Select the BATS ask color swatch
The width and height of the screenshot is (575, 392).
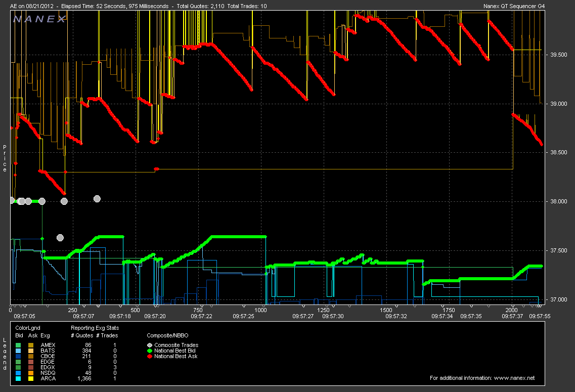pos(31,351)
